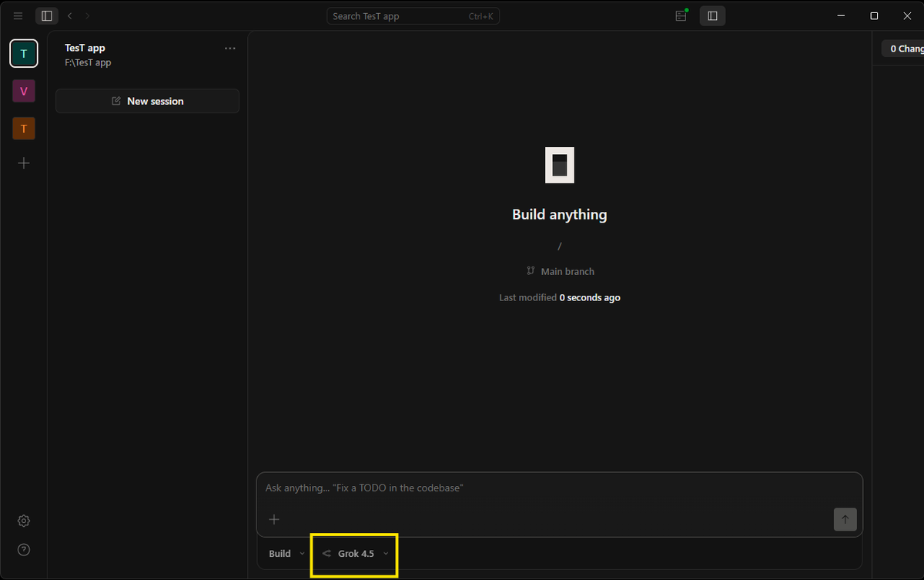Start a New session

(148, 101)
